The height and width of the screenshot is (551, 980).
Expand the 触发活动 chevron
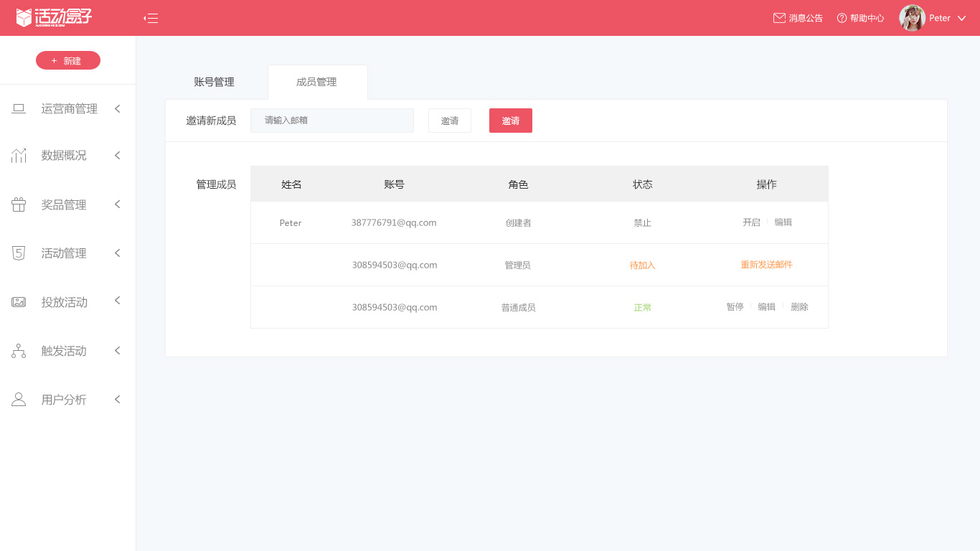click(117, 350)
